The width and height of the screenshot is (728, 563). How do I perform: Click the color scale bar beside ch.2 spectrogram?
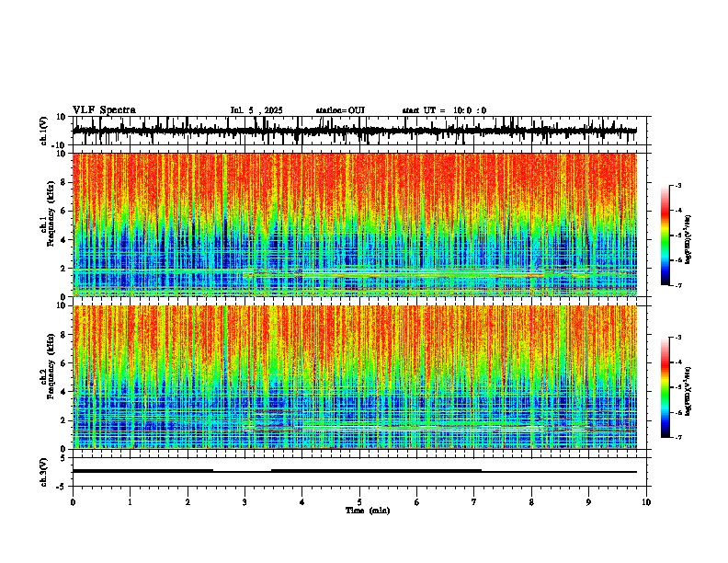coord(665,387)
